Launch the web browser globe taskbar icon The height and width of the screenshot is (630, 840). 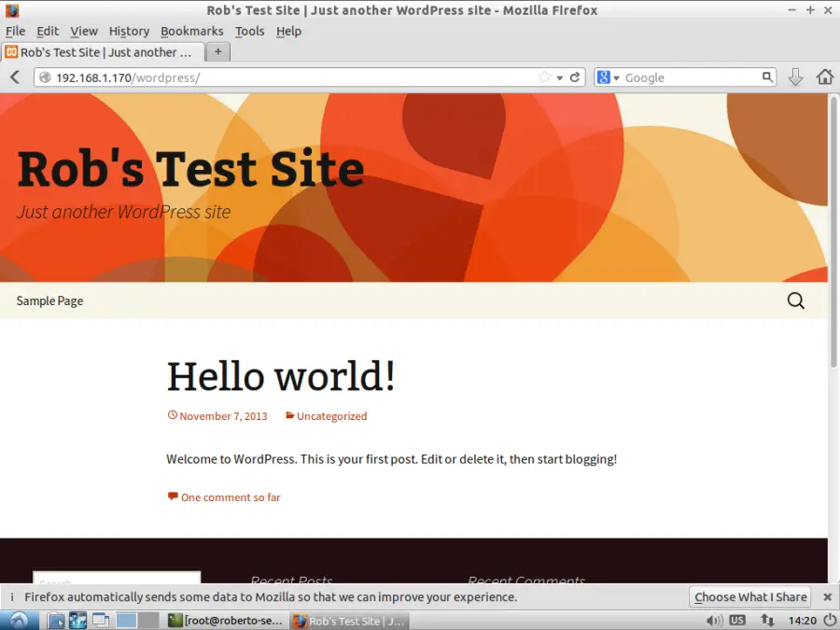click(77, 621)
